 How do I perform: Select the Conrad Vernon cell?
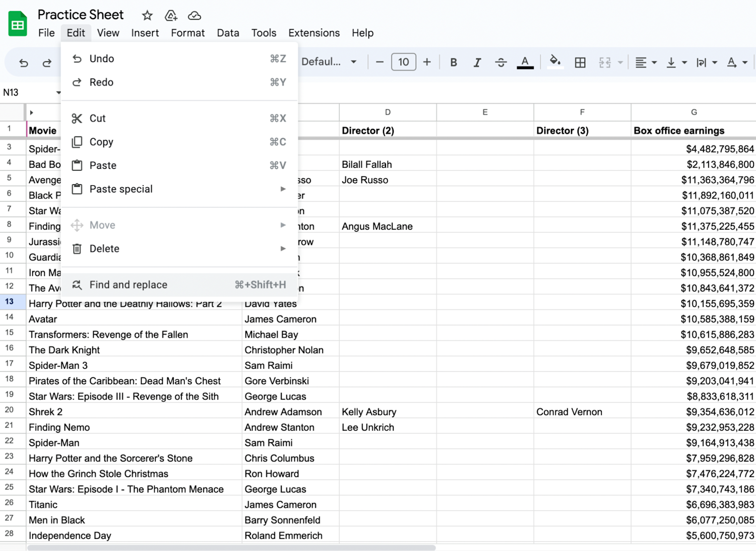click(582, 411)
